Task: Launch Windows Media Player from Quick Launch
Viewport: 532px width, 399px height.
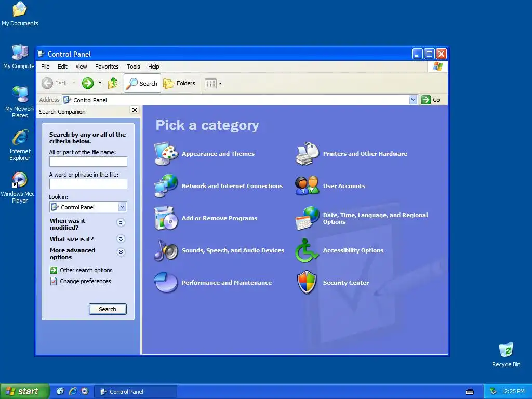Action: click(85, 391)
